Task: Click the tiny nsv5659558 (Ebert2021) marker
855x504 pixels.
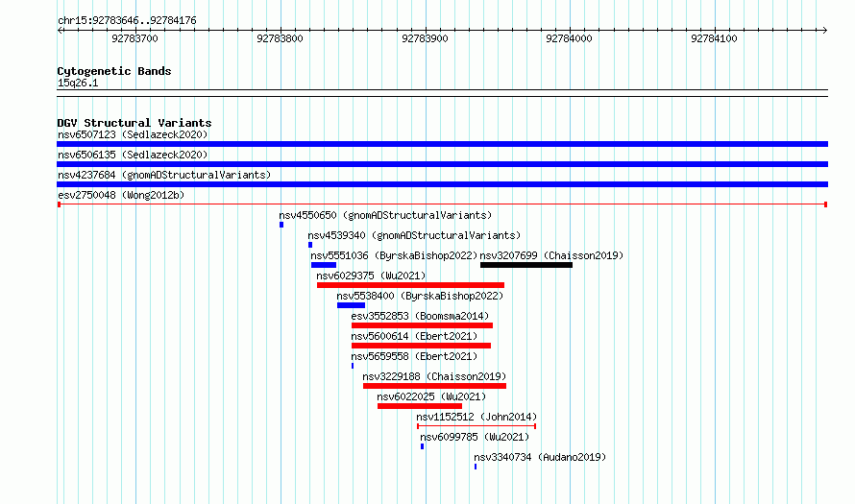Action: point(353,366)
